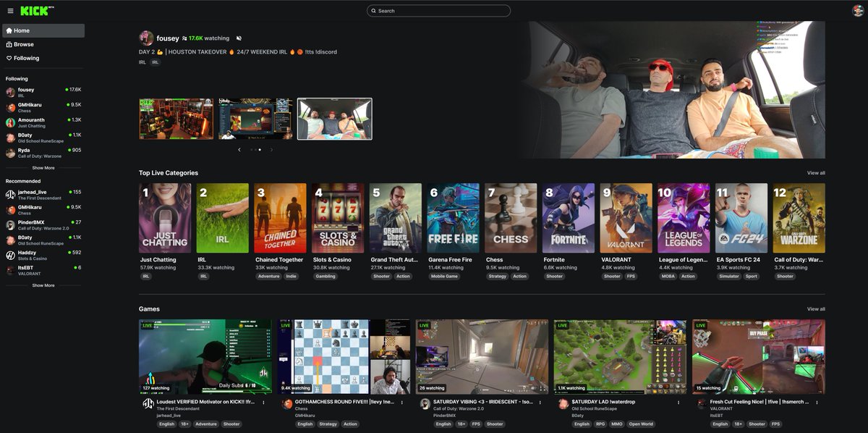This screenshot has width=868, height=433.
Task: Open jarhead_live stream thumbnail in Games
Action: pyautogui.click(x=206, y=357)
